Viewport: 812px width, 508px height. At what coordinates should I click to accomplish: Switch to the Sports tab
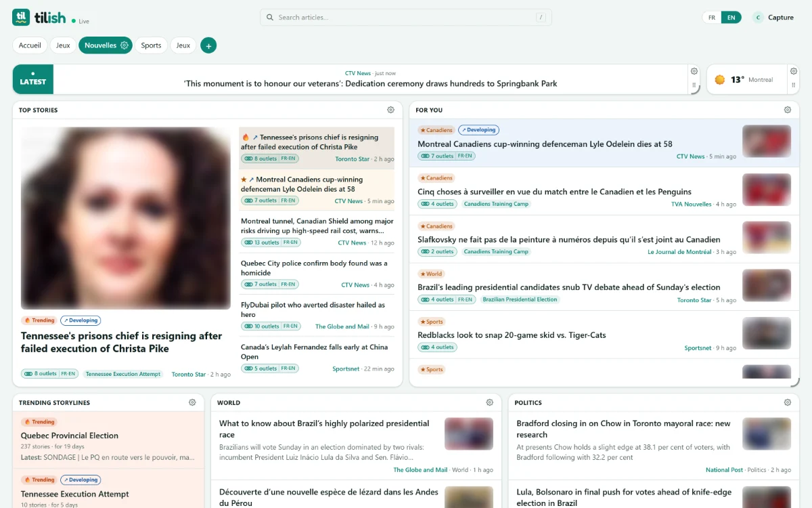pos(151,45)
